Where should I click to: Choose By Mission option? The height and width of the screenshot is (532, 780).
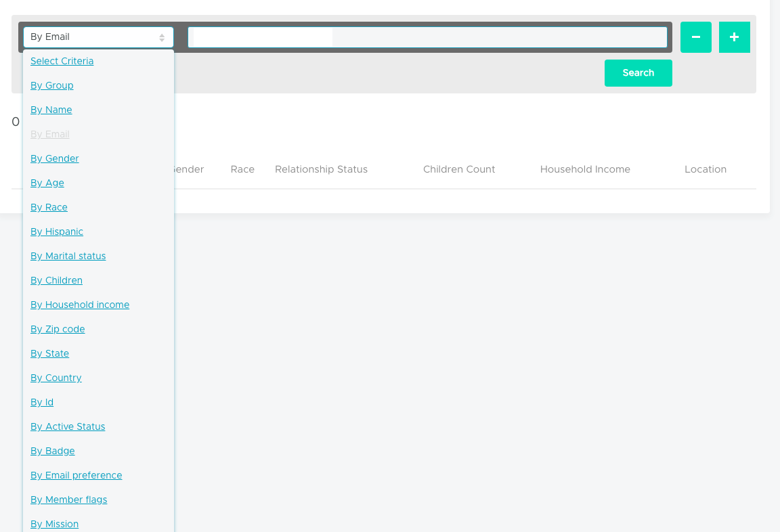click(54, 524)
